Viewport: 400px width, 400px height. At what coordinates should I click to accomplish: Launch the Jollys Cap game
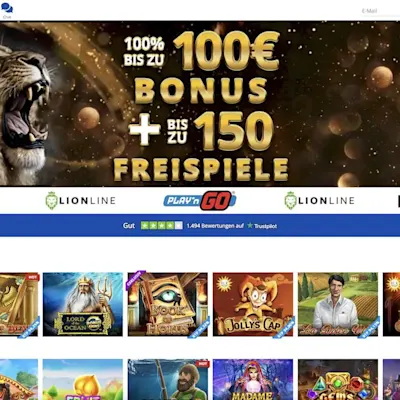click(253, 304)
